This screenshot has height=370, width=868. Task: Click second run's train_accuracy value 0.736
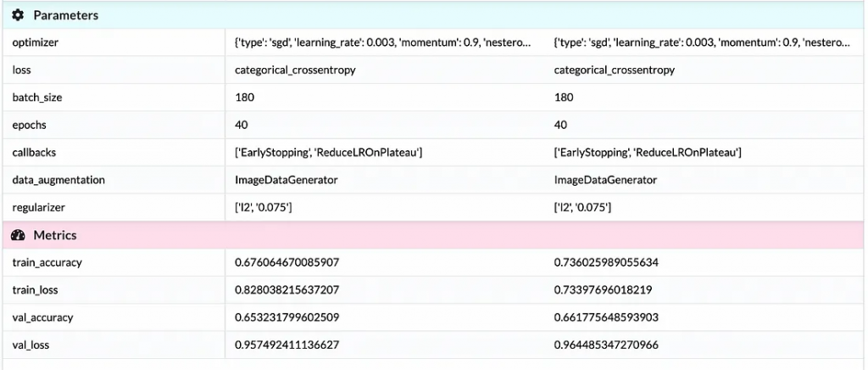tap(606, 262)
